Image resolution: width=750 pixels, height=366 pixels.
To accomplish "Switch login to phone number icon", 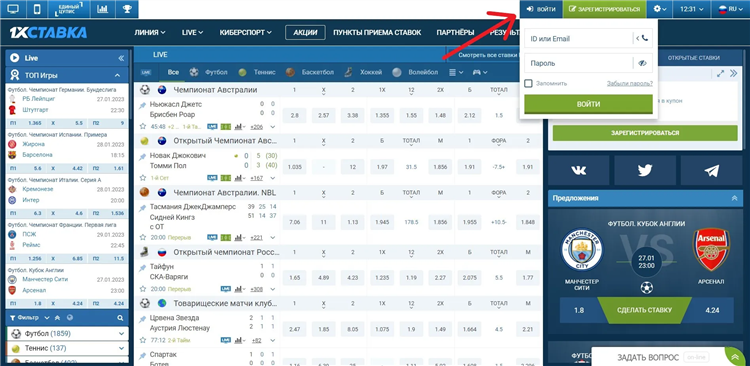I will tap(645, 39).
